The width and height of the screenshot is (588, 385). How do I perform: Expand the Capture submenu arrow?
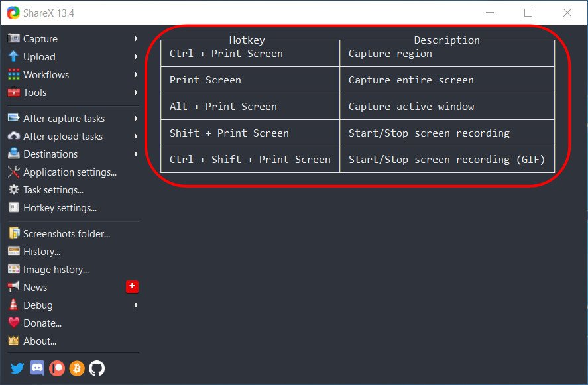pyautogui.click(x=136, y=39)
